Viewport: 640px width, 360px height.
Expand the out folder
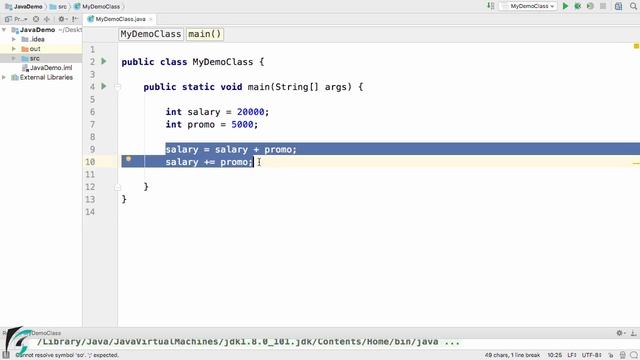[x=14, y=49]
